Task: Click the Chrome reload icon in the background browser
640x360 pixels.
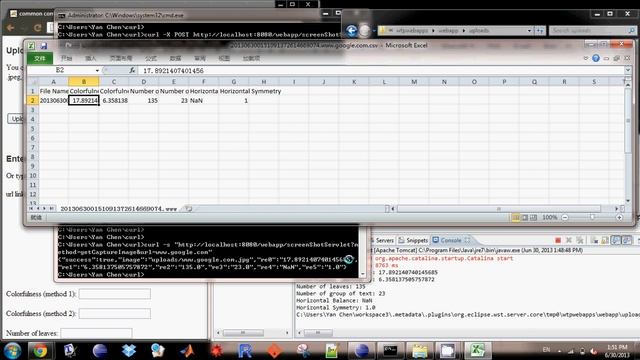Action: 38,28
